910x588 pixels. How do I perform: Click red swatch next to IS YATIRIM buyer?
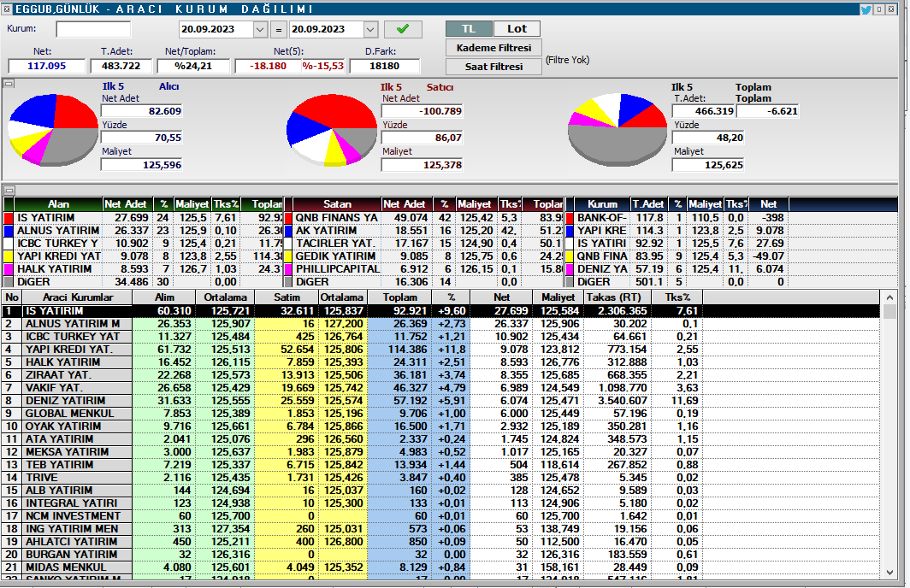(x=9, y=218)
